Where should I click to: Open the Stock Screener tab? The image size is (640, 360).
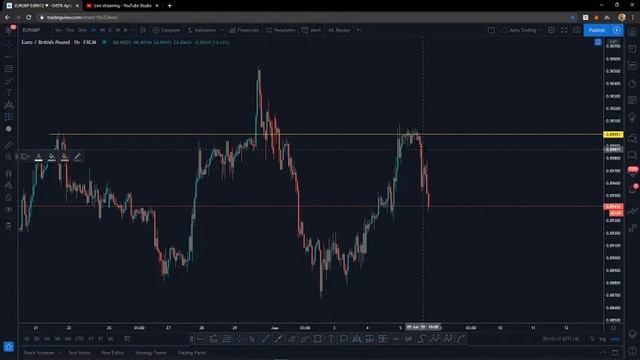tap(39, 353)
